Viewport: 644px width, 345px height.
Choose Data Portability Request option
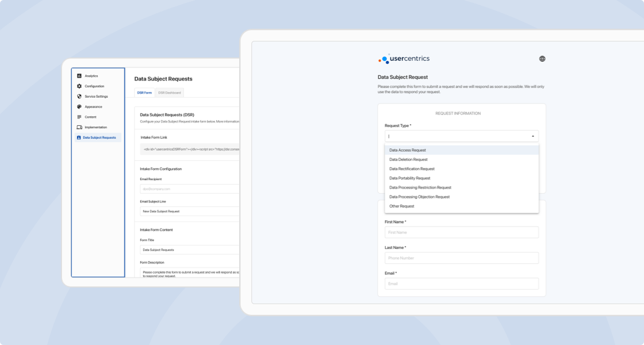click(462, 178)
